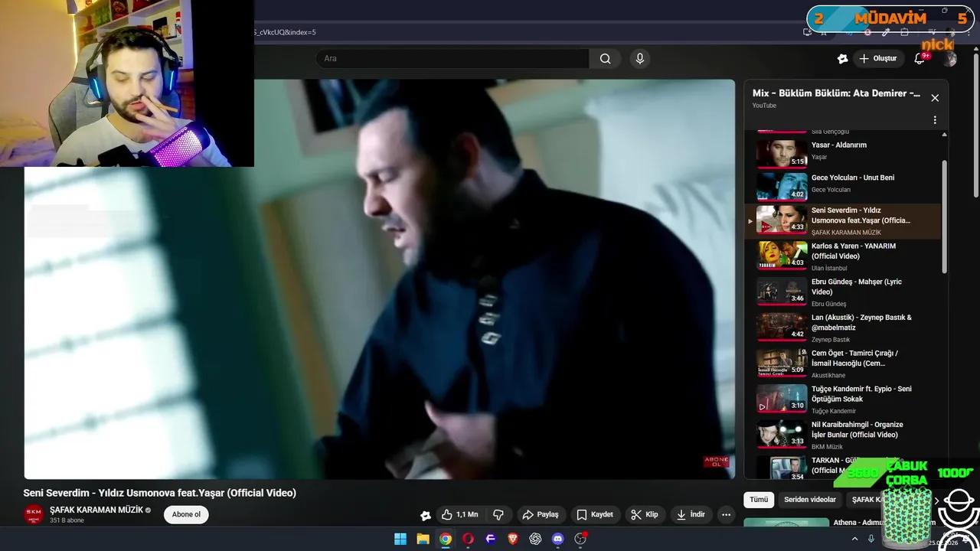Close the Mix playlist panel
The image size is (980, 551).
point(935,98)
